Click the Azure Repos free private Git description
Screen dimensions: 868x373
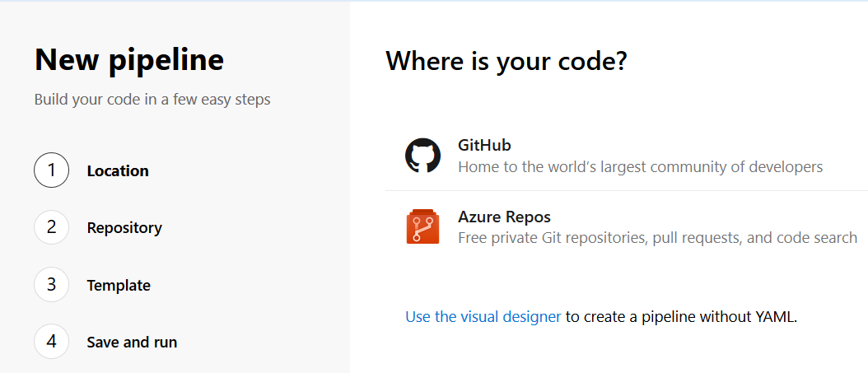pos(657,238)
